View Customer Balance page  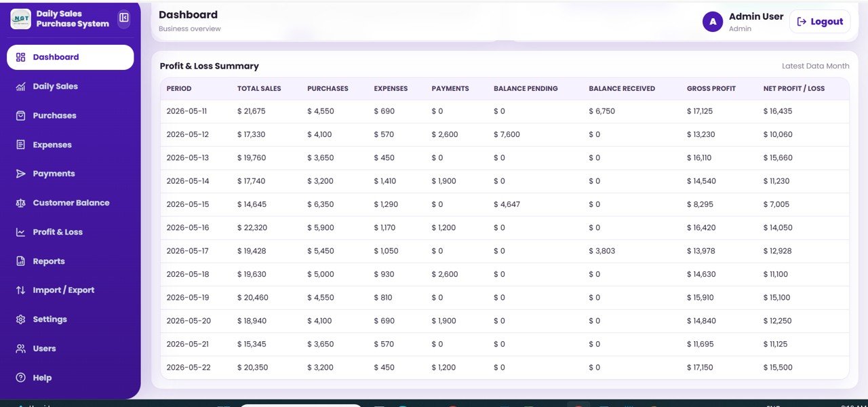click(71, 203)
